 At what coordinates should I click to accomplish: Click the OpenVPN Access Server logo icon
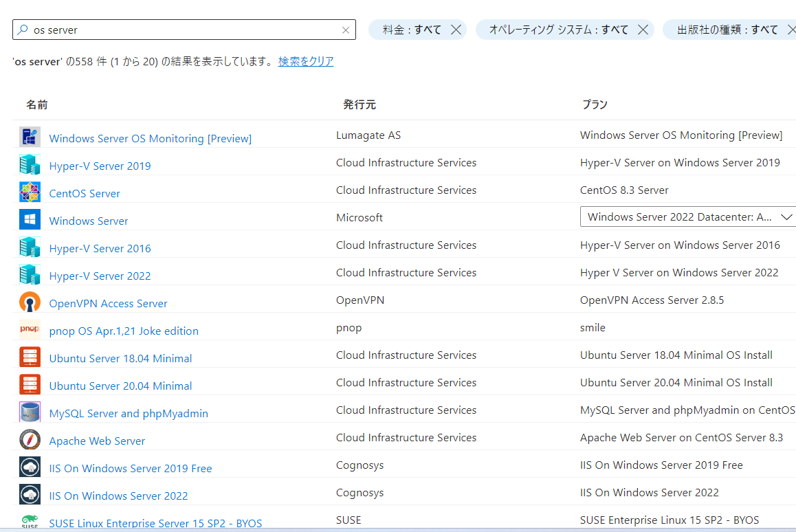click(x=30, y=302)
